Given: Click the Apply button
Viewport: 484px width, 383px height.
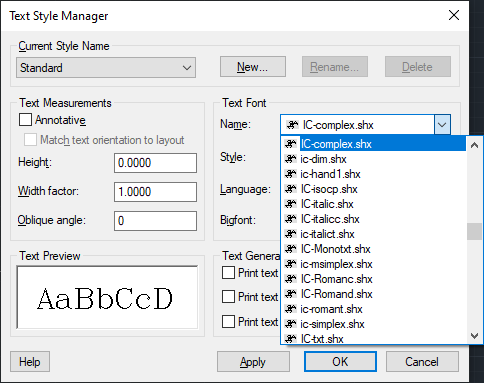Looking at the screenshot, I should [x=253, y=362].
